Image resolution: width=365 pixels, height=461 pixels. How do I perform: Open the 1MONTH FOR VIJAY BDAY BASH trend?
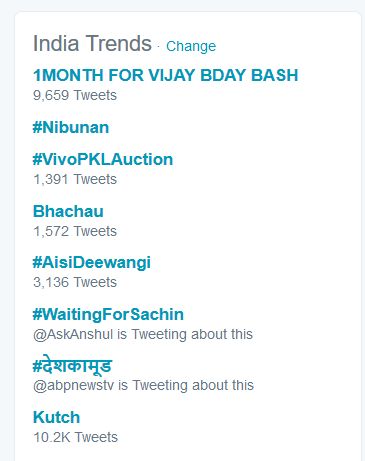[x=165, y=75]
